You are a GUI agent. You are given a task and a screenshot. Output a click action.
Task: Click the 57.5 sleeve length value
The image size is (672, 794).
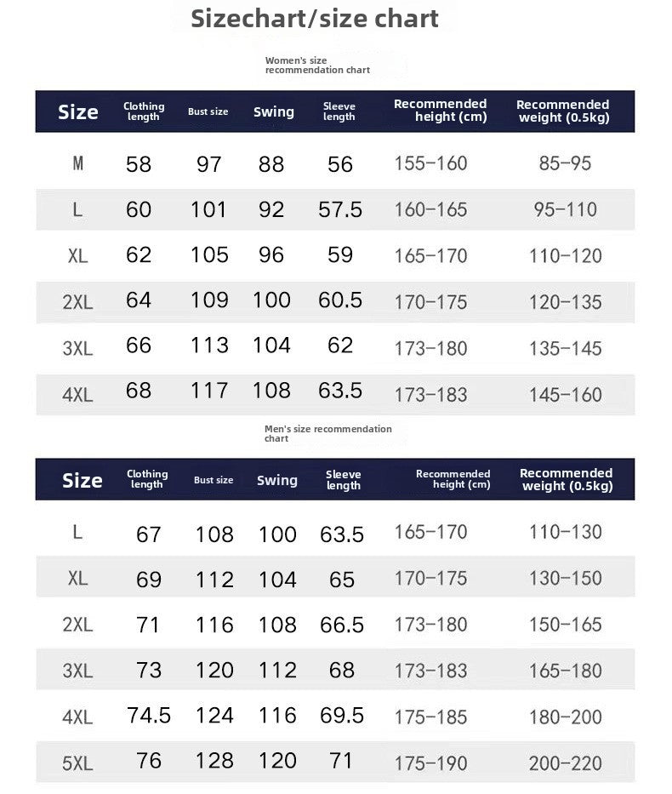[x=340, y=209]
